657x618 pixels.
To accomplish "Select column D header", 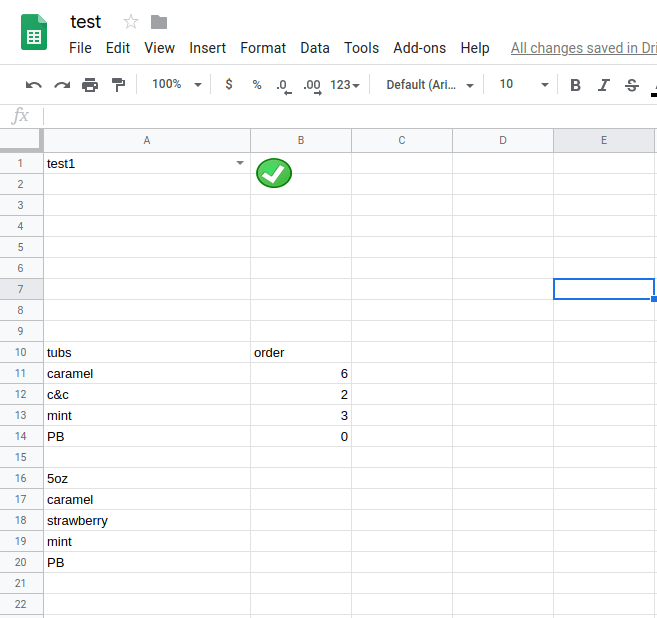I will [503, 140].
